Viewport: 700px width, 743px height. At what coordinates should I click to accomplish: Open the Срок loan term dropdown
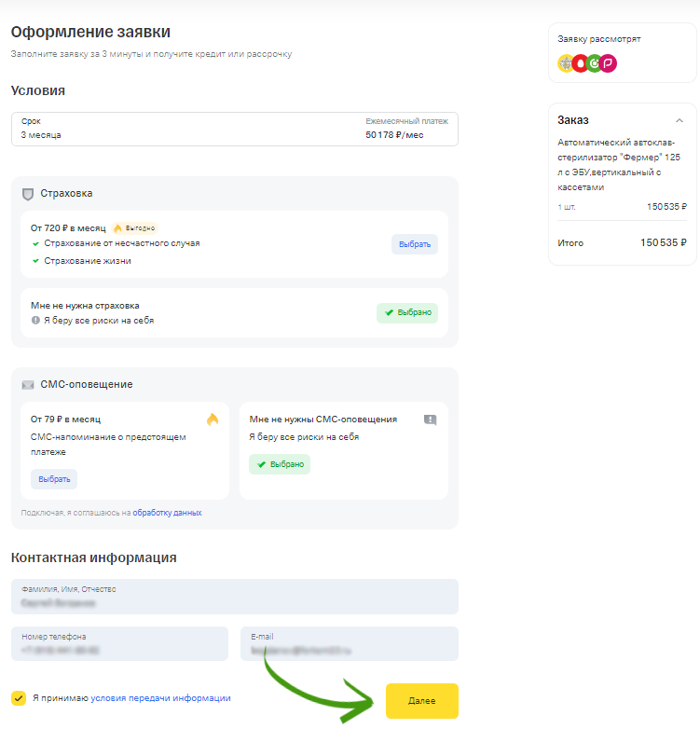click(x=234, y=129)
